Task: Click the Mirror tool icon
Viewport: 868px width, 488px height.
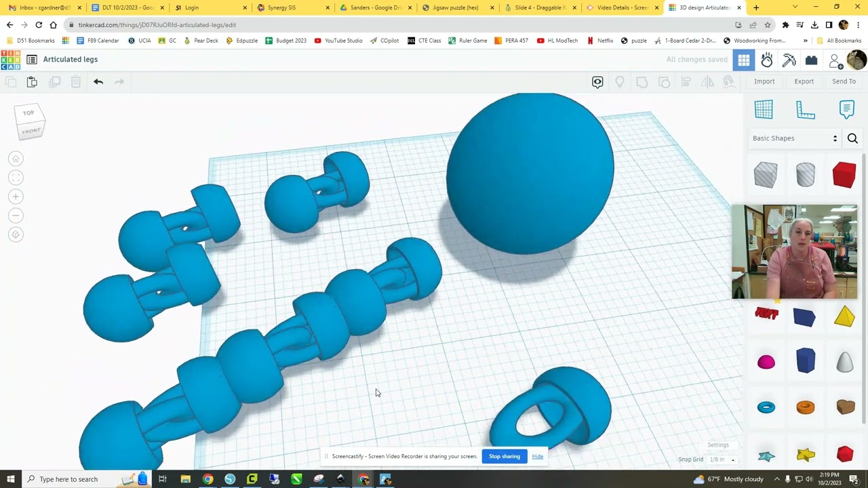Action: (707, 82)
